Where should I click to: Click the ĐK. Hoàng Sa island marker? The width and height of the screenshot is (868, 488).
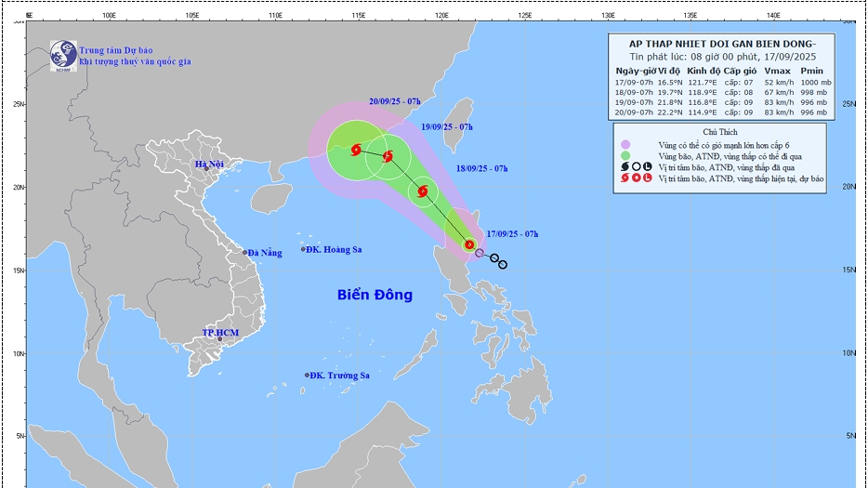[x=303, y=249]
